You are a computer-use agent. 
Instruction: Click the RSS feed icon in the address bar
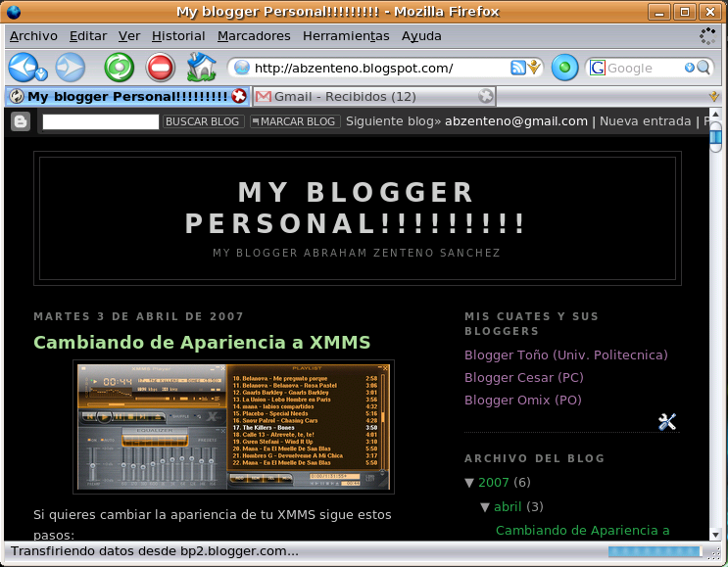tap(517, 68)
